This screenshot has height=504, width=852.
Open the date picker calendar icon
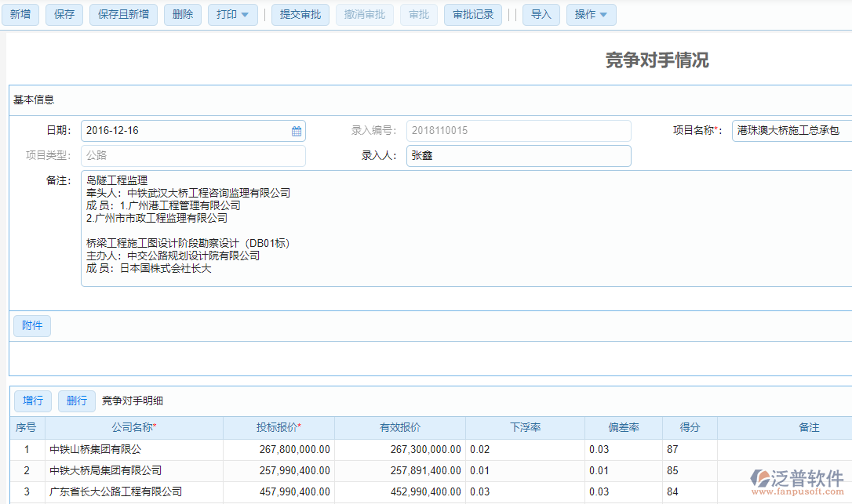(297, 132)
